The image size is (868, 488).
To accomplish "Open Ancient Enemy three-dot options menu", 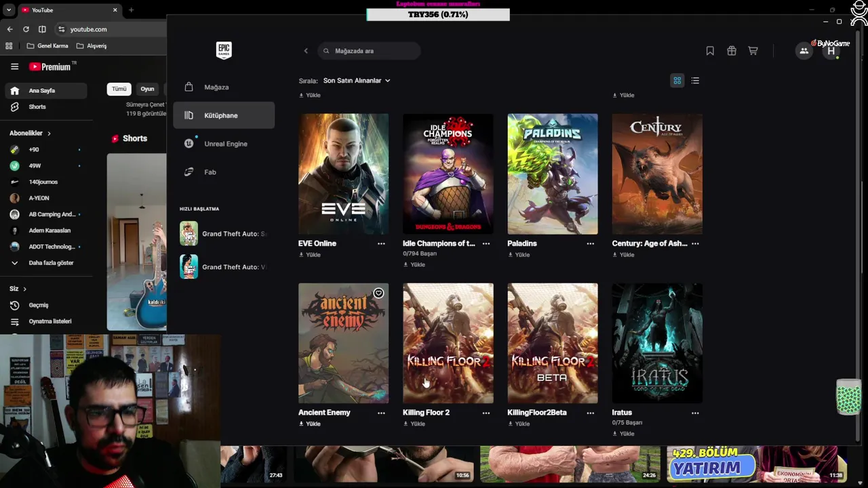I will [x=381, y=413].
